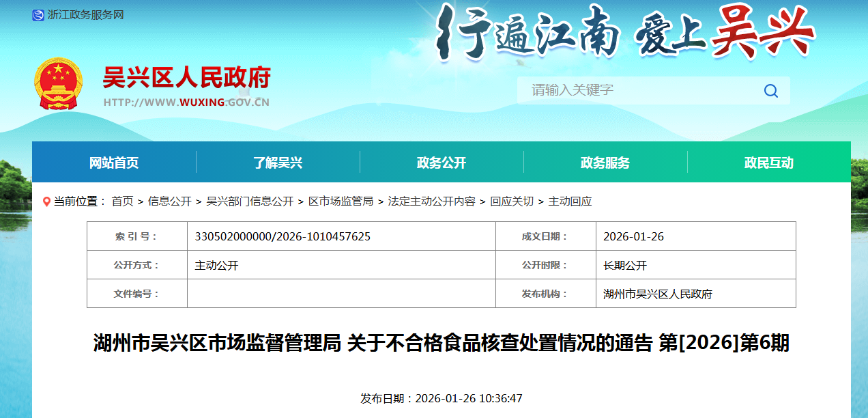
Task: Click the 湖州市吴兴区人民政府 issuing agency cell
Action: pos(695,294)
